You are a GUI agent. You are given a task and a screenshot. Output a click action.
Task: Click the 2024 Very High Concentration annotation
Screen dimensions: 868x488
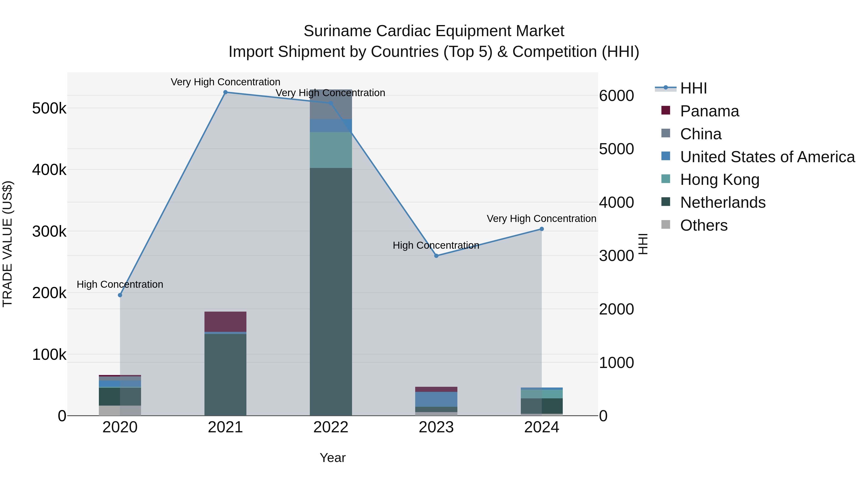(x=542, y=219)
